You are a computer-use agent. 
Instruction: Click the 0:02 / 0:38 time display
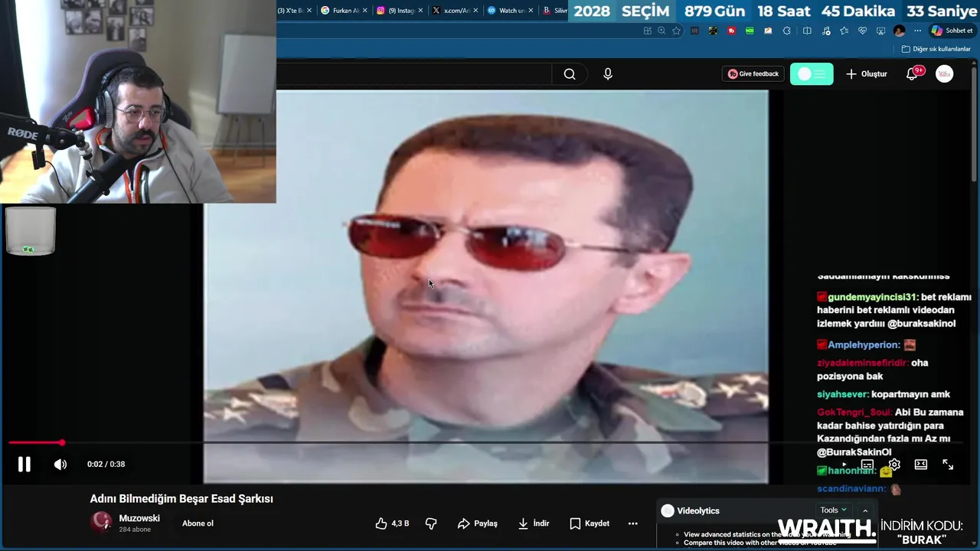tap(106, 464)
